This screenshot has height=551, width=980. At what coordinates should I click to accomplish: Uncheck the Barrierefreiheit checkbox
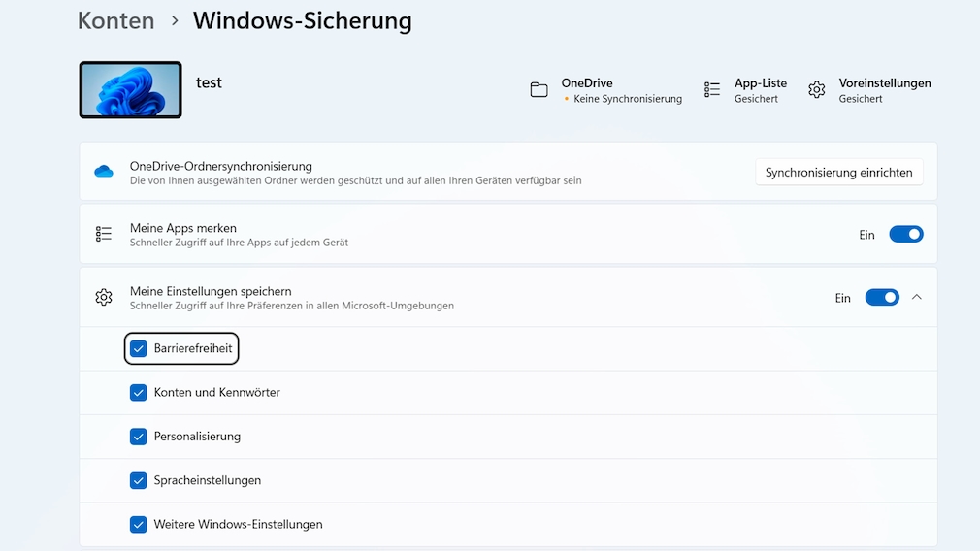[139, 348]
